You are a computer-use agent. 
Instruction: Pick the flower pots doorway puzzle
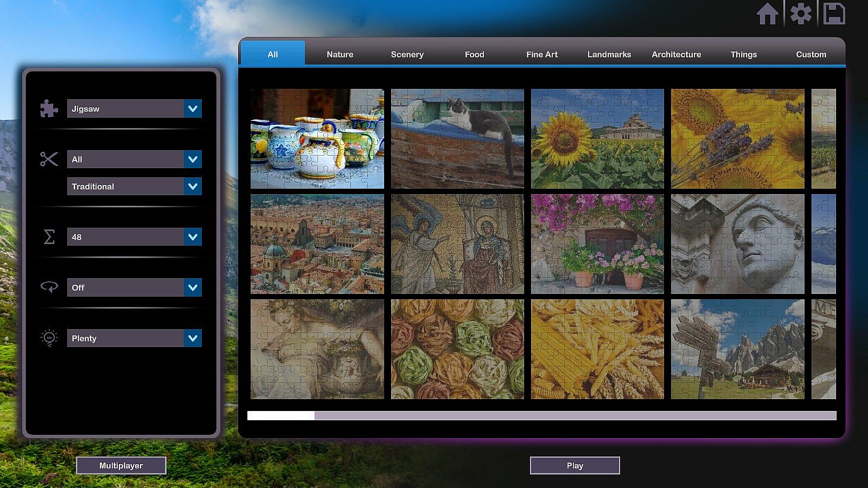pos(597,244)
